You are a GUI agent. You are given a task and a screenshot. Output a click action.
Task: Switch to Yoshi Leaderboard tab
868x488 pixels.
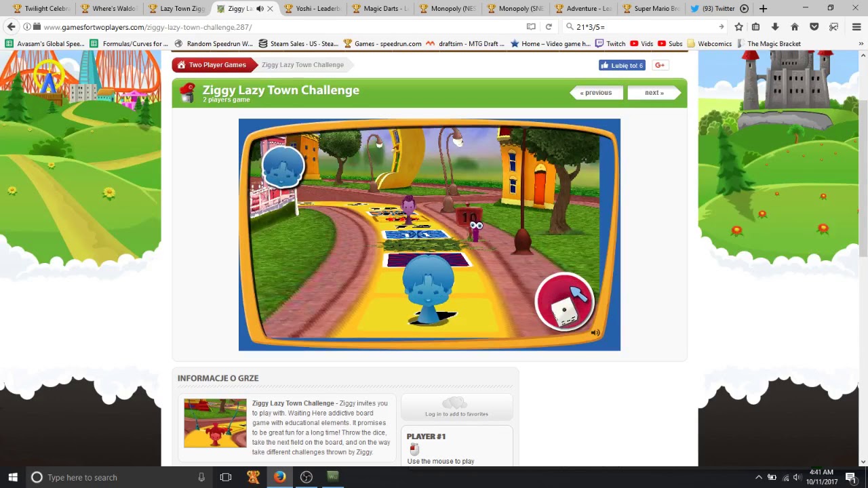pos(312,9)
